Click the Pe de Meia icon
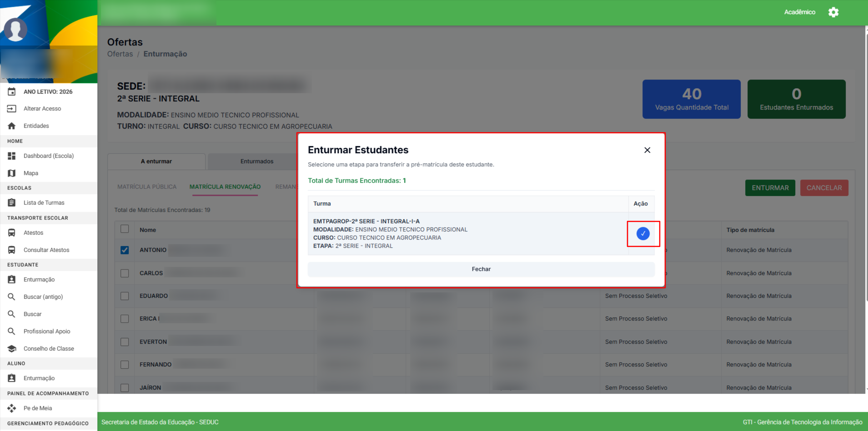 [12, 408]
